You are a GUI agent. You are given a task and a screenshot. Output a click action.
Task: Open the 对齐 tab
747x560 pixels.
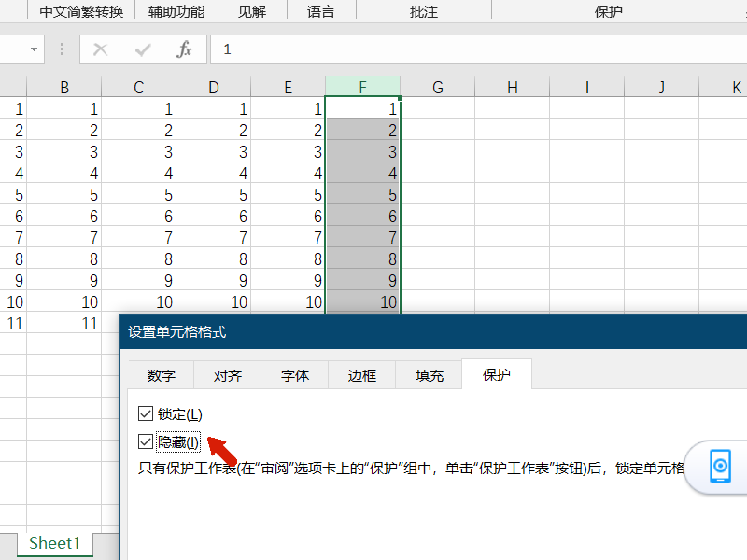point(227,374)
